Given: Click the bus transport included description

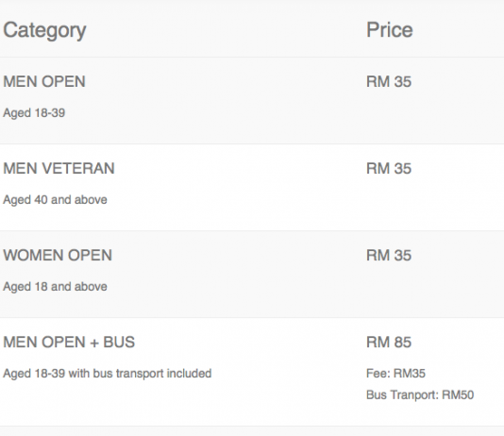Looking at the screenshot, I should [108, 374].
